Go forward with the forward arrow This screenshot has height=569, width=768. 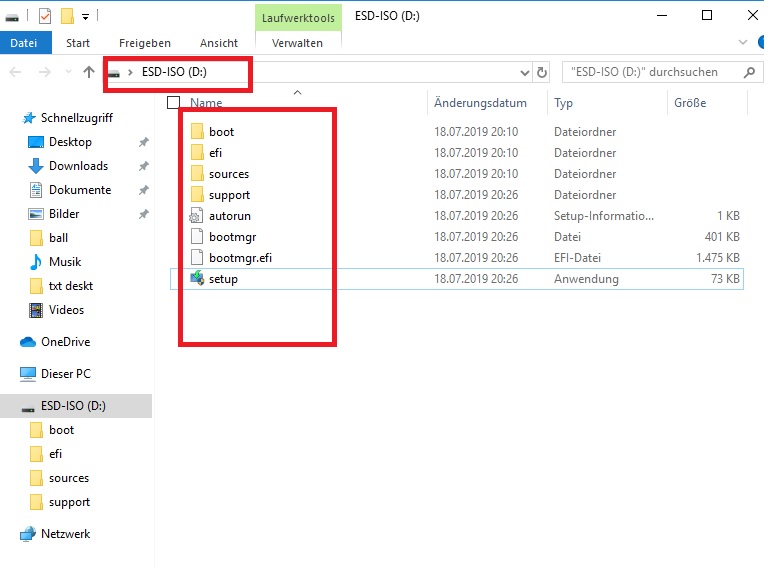(45, 72)
